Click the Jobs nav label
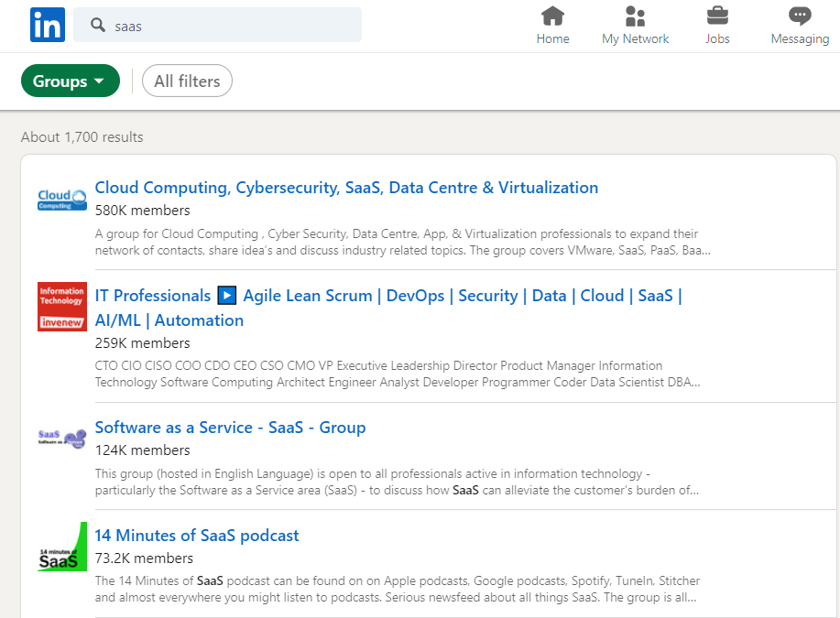The height and width of the screenshot is (618, 840). 717,39
